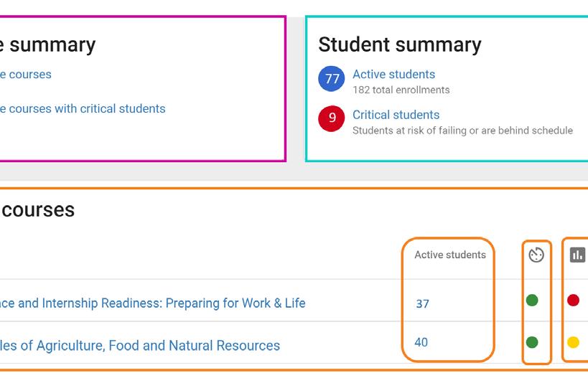
Task: Click the blue 77 active students badge
Action: click(x=332, y=79)
